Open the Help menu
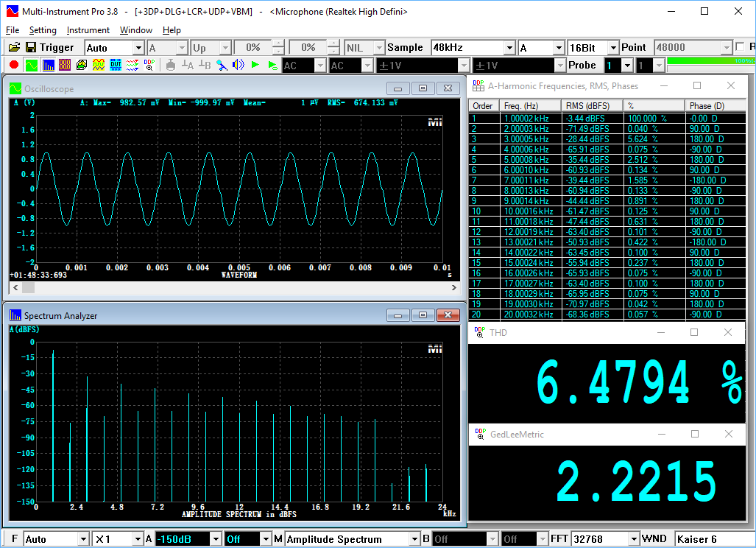Screen dimensions: 756x548 tap(172, 30)
